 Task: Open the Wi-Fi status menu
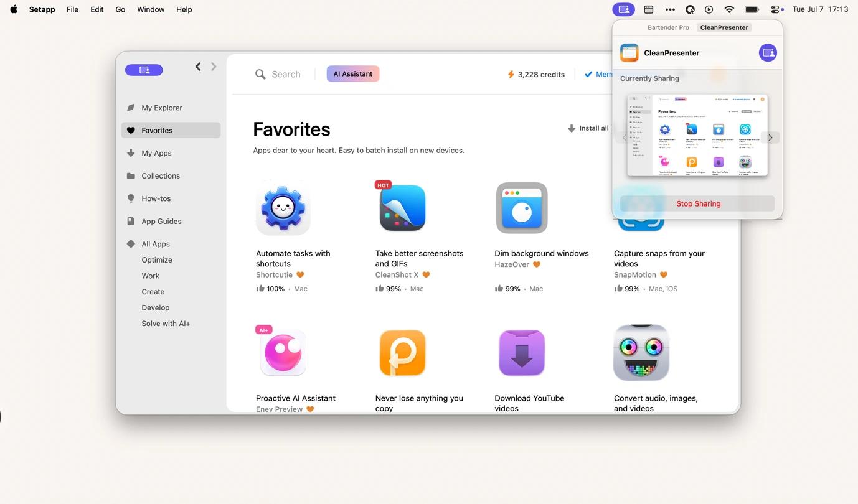729,9
